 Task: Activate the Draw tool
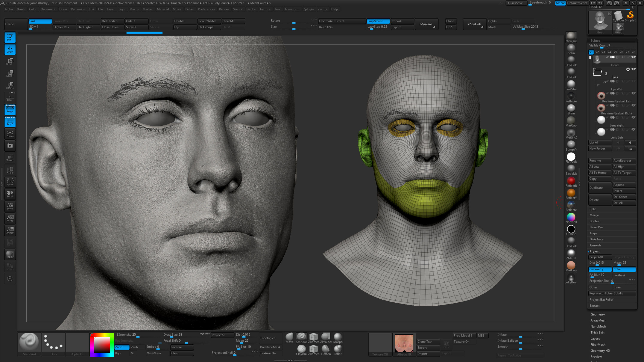pyautogui.click(x=10, y=49)
